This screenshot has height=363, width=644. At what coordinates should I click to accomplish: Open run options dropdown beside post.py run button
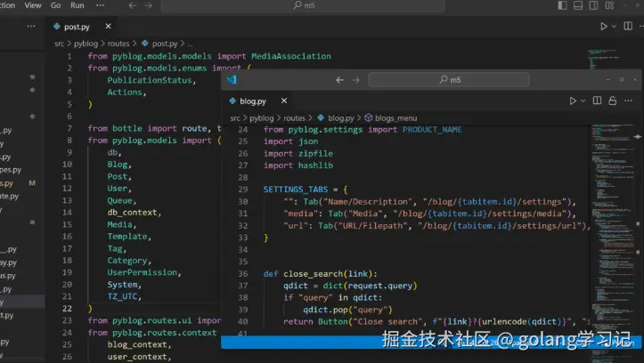tap(614, 27)
